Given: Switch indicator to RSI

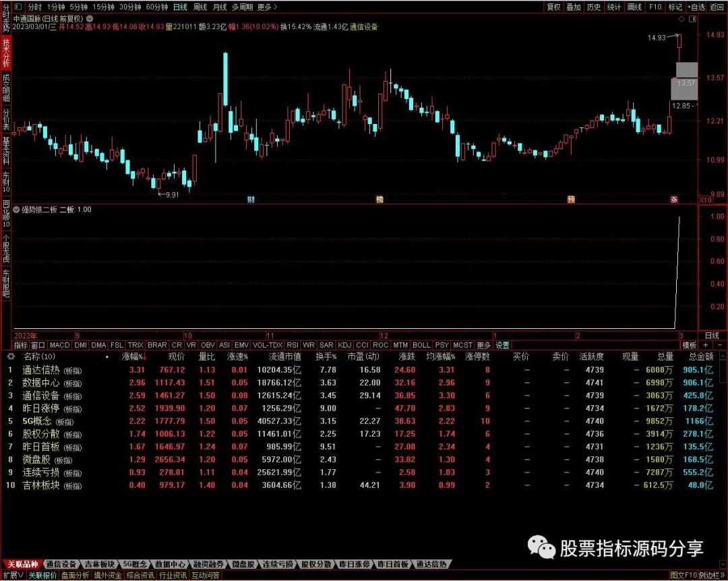Looking at the screenshot, I should [293, 345].
